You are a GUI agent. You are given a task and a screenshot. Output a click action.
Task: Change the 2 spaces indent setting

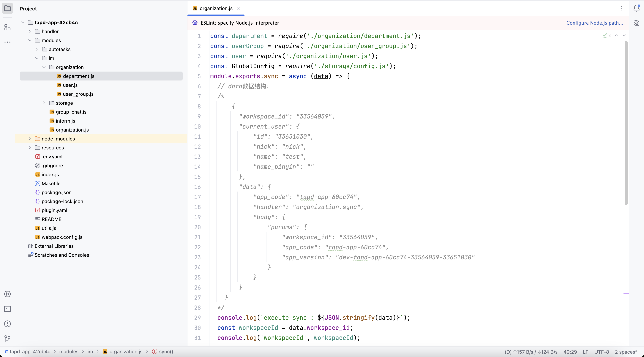tap(626, 352)
